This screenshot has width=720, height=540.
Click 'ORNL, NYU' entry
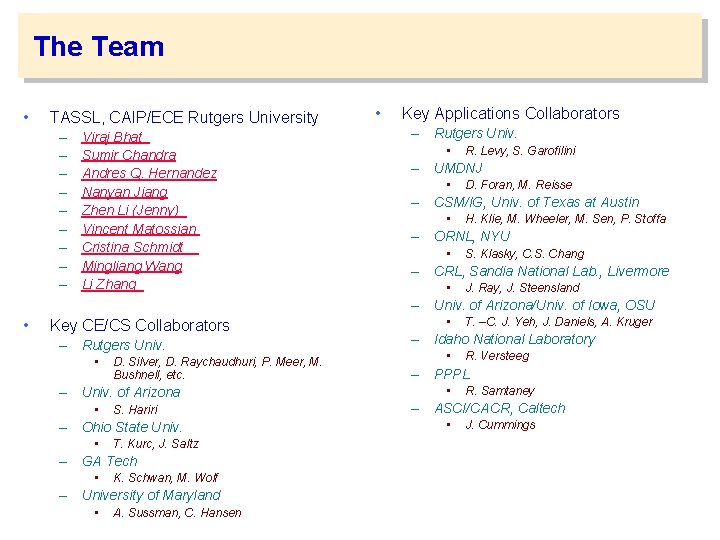point(472,236)
